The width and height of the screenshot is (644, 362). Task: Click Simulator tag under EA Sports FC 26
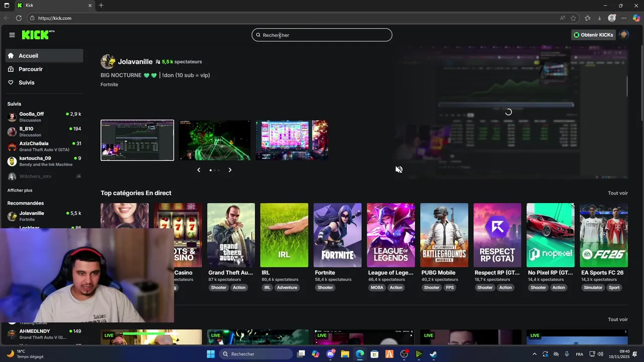593,288
